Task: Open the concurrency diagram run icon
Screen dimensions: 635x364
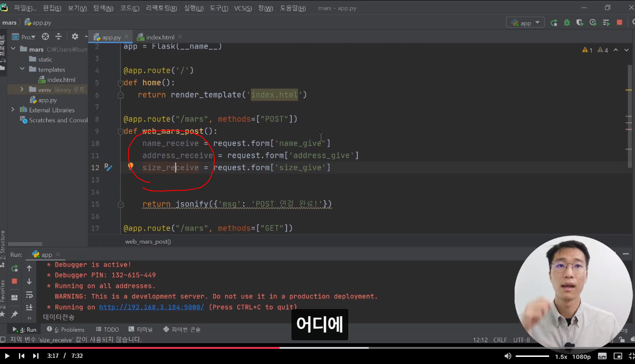Action: pos(606,23)
